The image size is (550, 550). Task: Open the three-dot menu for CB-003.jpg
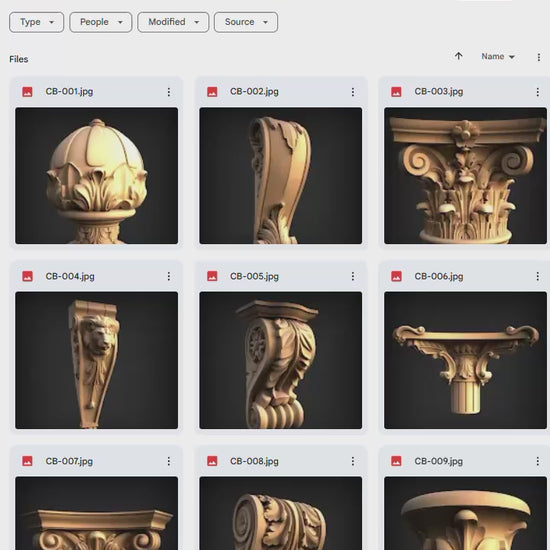coord(537,92)
